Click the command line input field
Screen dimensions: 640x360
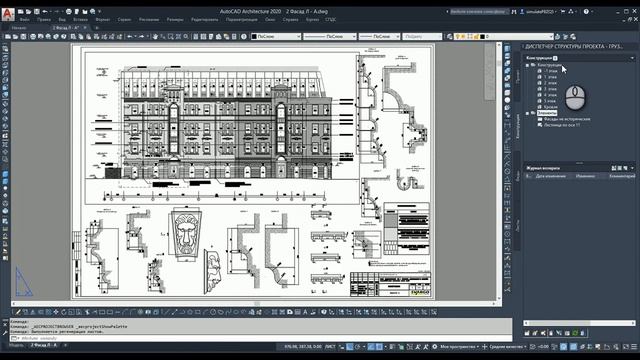click(261, 338)
